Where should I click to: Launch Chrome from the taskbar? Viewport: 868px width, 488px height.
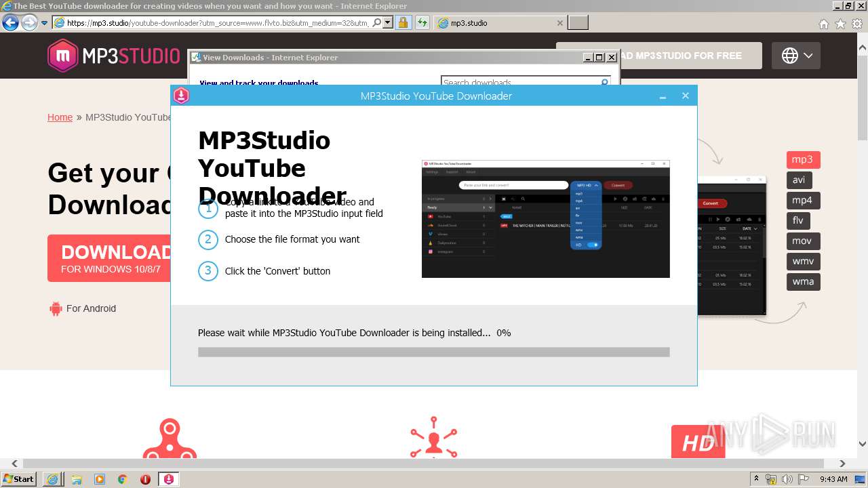tap(123, 479)
